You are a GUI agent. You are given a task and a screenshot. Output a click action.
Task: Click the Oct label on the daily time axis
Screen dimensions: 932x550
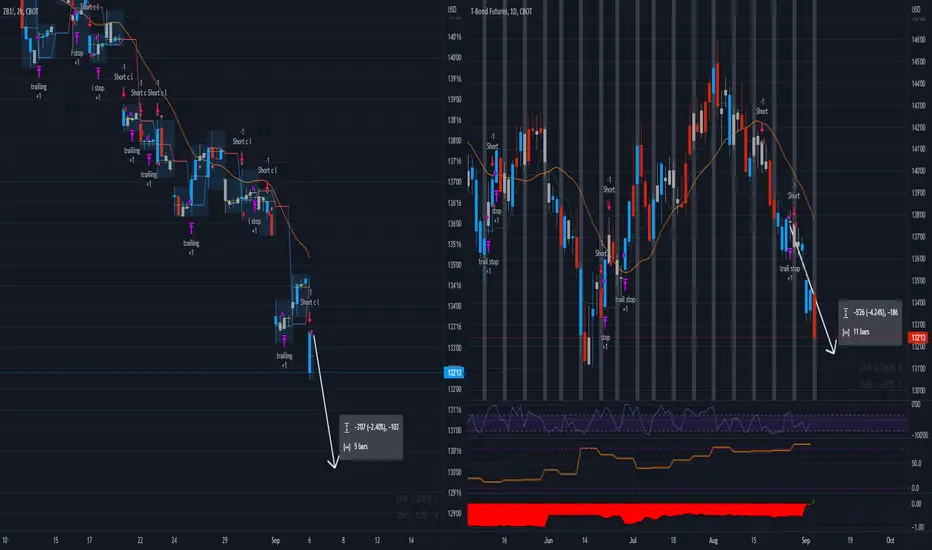click(890, 540)
